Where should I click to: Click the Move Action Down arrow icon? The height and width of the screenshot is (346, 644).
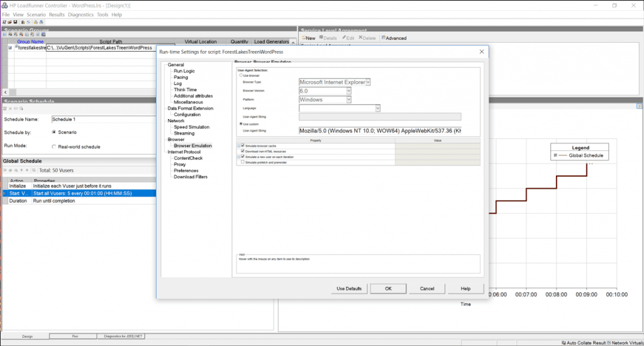[x=27, y=170]
